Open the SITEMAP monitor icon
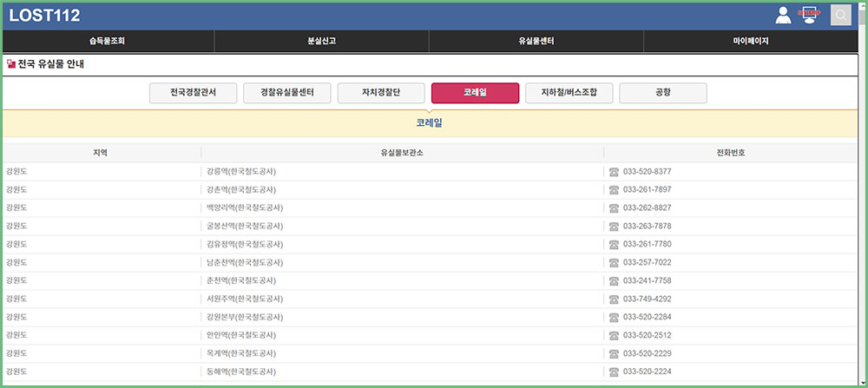Image resolution: width=868 pixels, height=388 pixels. 811,15
